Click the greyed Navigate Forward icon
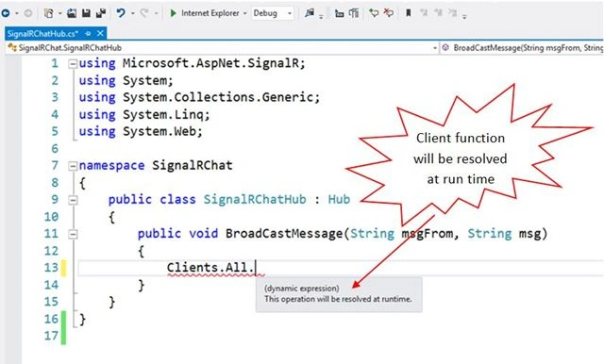The height and width of the screenshot is (364, 604). click(28, 13)
